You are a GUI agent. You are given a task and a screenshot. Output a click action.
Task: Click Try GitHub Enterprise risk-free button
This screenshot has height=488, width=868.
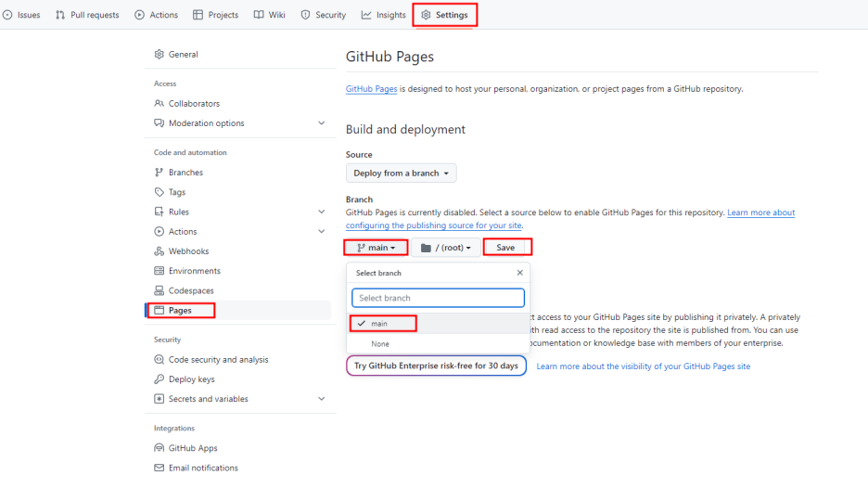pos(436,366)
